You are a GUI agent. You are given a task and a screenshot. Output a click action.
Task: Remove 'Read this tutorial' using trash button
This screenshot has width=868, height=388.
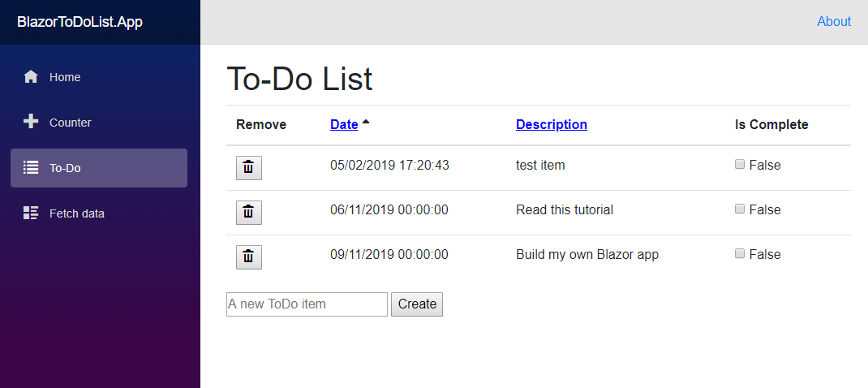[x=249, y=213]
